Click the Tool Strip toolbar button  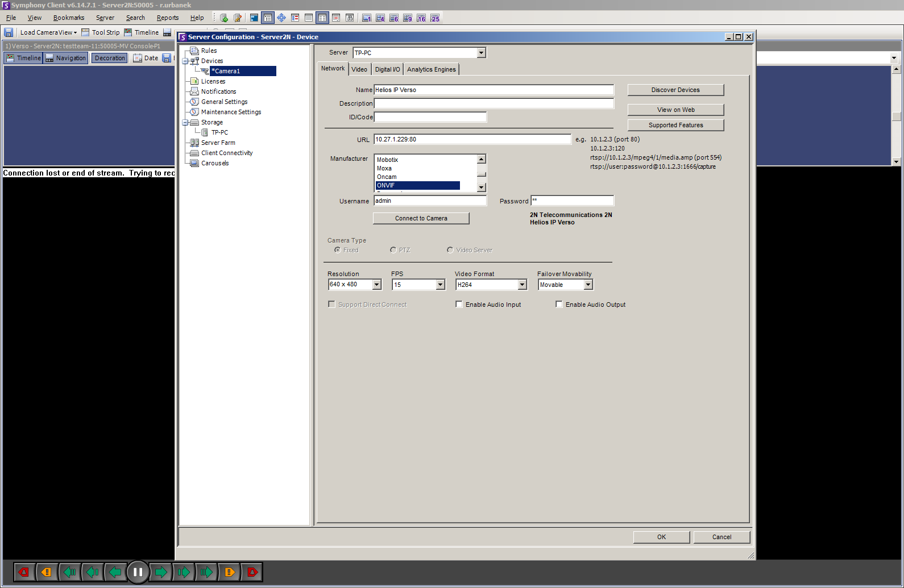click(x=101, y=32)
